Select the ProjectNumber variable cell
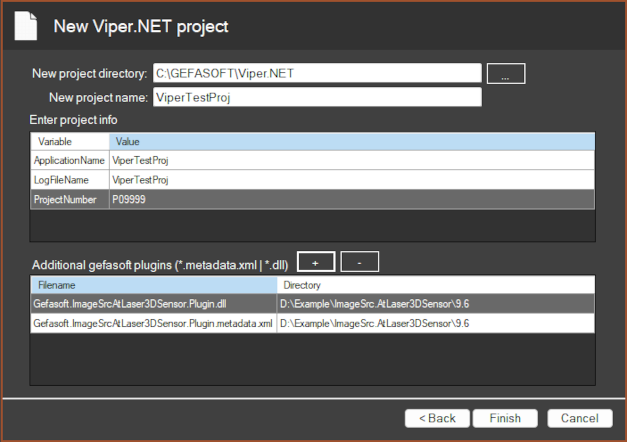Viewport: 627px width, 442px height. (70, 200)
